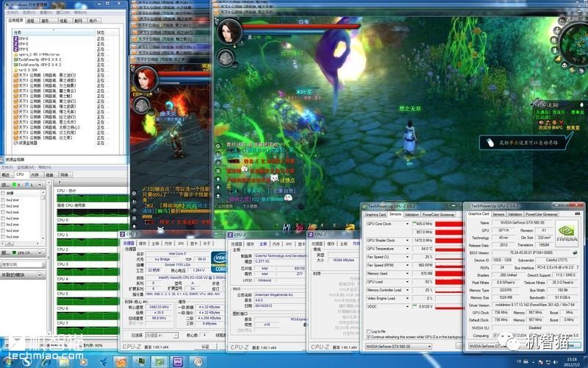
Task: Select the purple CPU-Z taskbar icon
Action: click(178, 362)
